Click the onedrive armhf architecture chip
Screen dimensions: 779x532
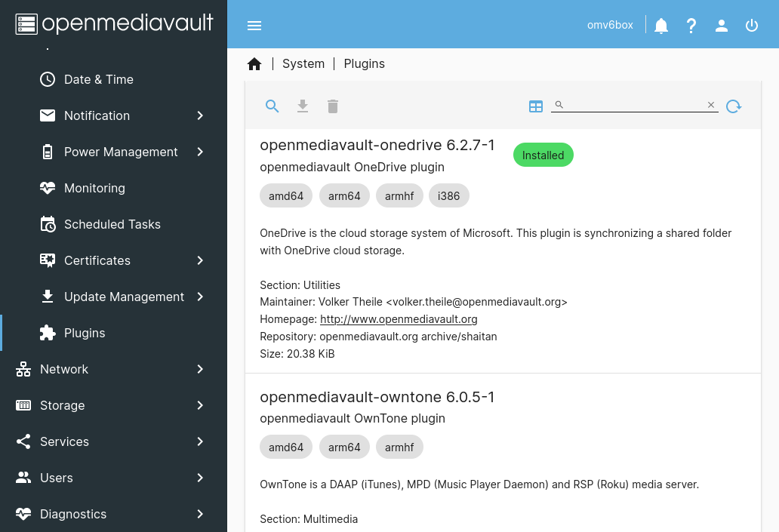point(399,195)
